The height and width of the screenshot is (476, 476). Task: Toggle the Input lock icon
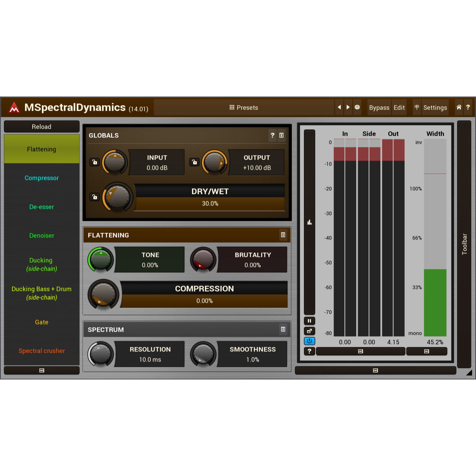(95, 162)
